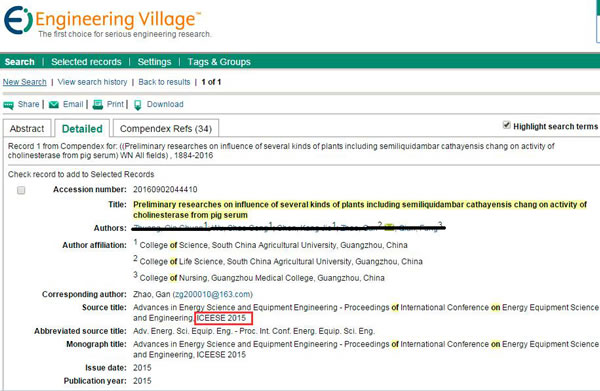Check the record to add to Selected Records
Image resolution: width=600 pixels, height=391 pixels.
coord(21,190)
